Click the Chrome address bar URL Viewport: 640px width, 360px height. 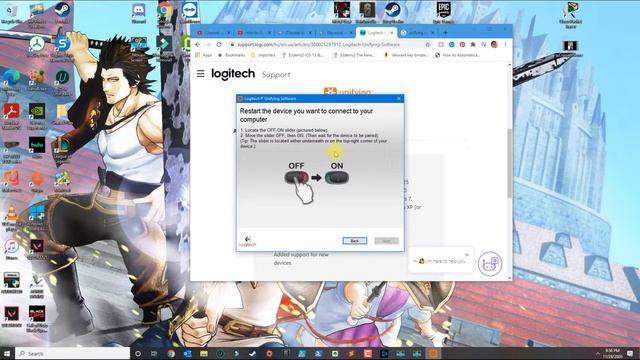[x=318, y=44]
